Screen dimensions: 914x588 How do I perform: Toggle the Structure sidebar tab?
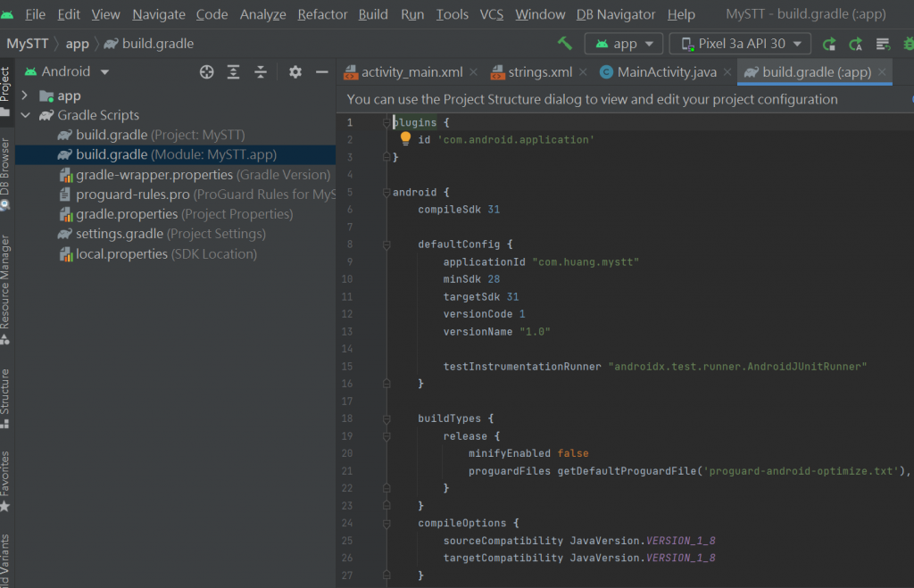(x=5, y=399)
